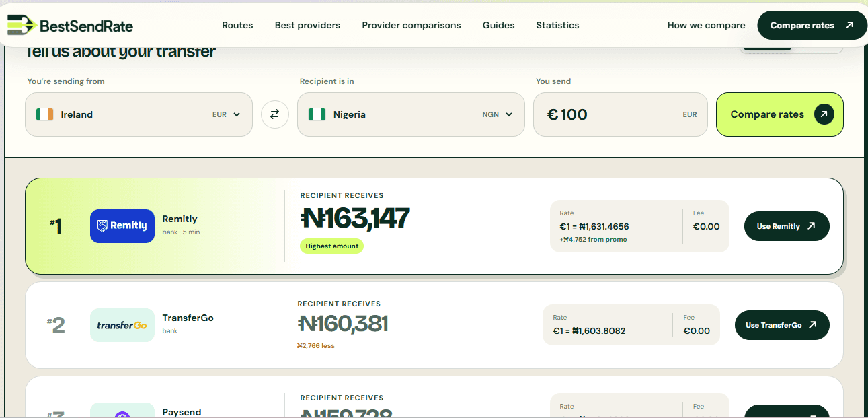Open the Routes menu
868x418 pixels.
[237, 25]
